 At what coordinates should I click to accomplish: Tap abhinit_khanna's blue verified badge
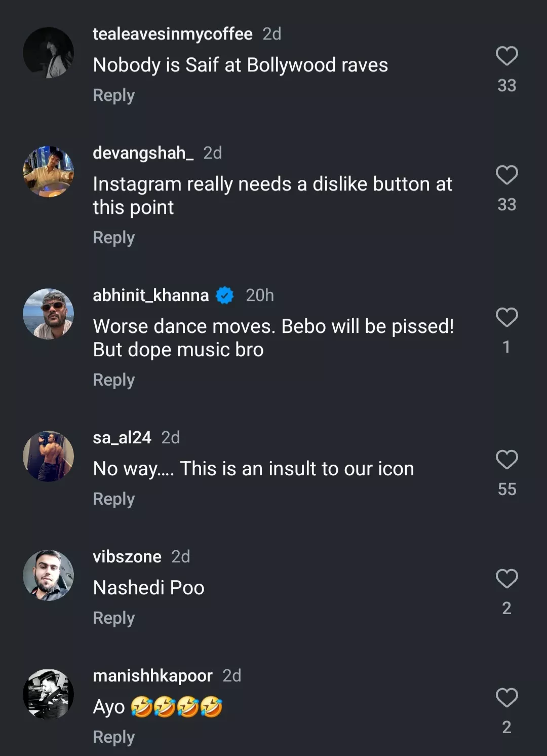[x=225, y=295]
